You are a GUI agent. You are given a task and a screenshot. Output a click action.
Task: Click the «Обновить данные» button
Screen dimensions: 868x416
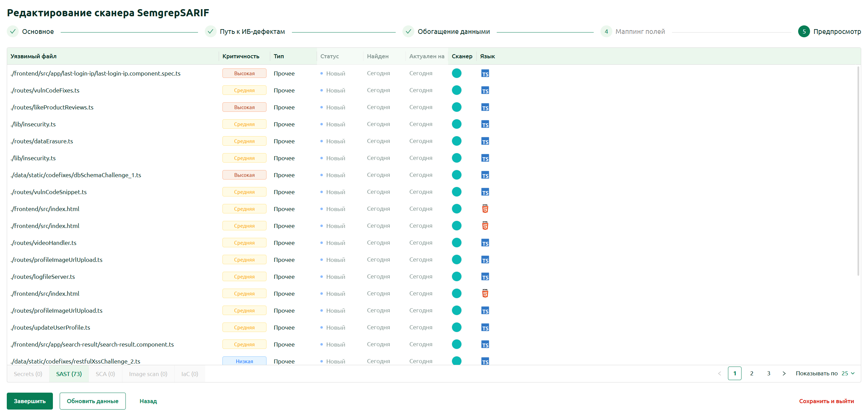tap(93, 401)
